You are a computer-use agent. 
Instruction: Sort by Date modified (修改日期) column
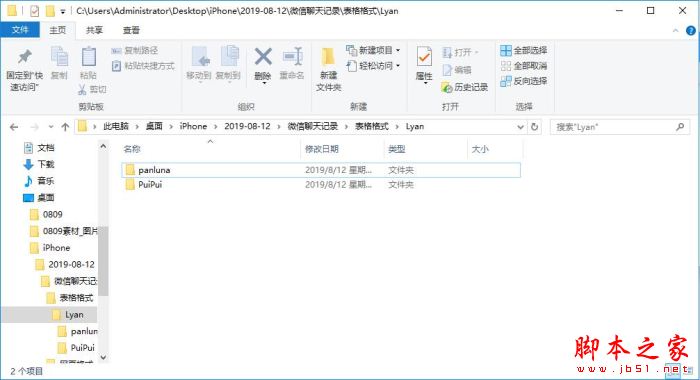click(x=321, y=149)
